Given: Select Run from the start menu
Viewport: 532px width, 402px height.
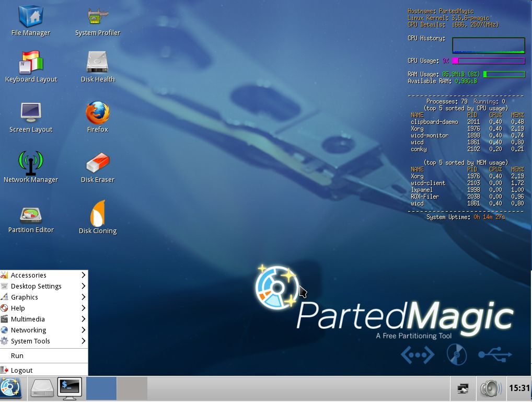Looking at the screenshot, I should [x=44, y=356].
